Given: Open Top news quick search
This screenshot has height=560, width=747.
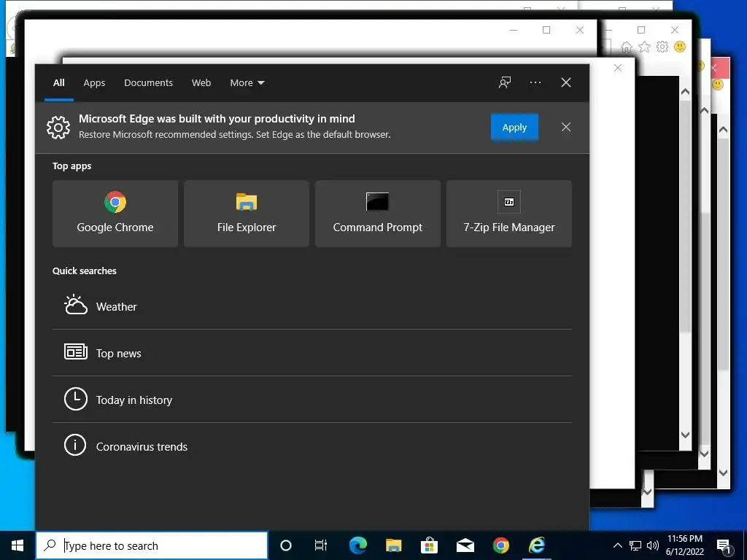Looking at the screenshot, I should 312,353.
